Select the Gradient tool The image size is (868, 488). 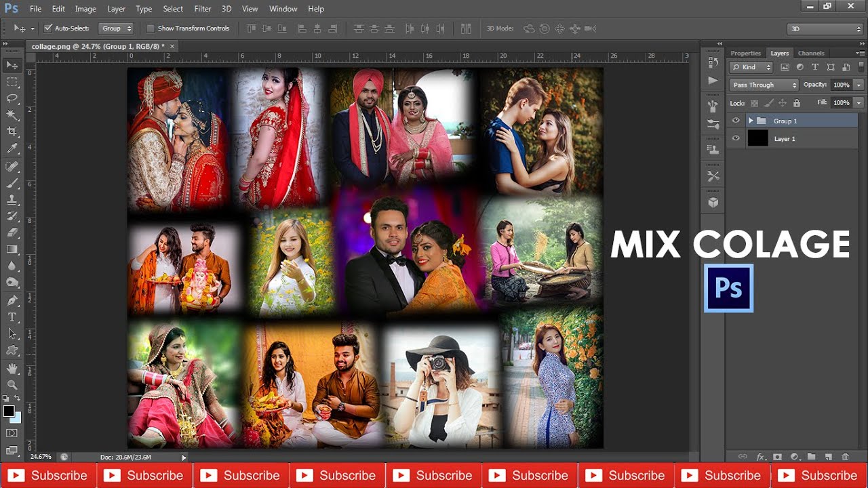[12, 249]
